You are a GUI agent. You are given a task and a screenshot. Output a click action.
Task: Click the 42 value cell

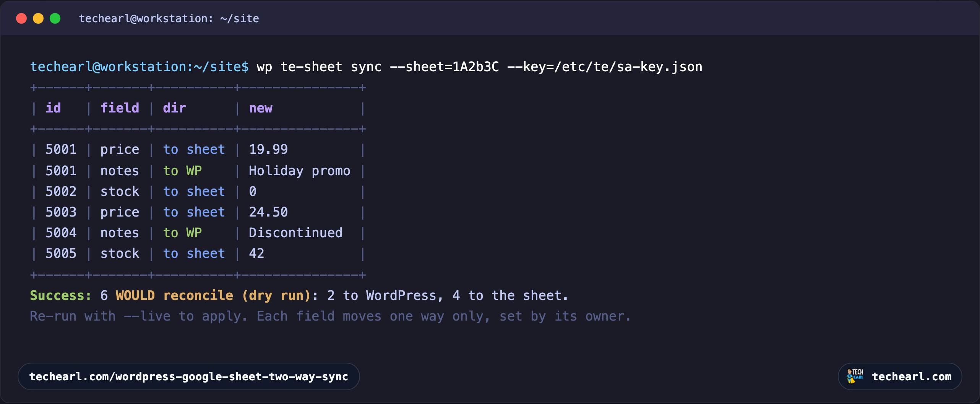(257, 253)
